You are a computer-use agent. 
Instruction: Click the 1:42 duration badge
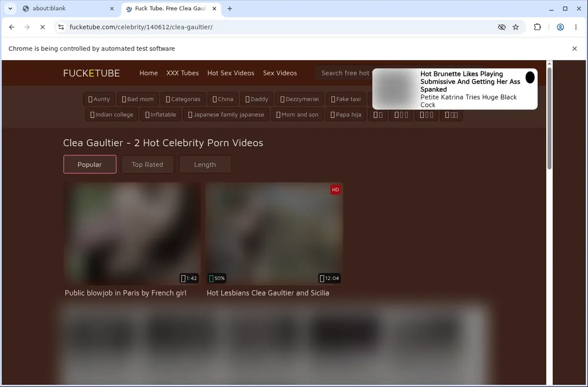189,278
